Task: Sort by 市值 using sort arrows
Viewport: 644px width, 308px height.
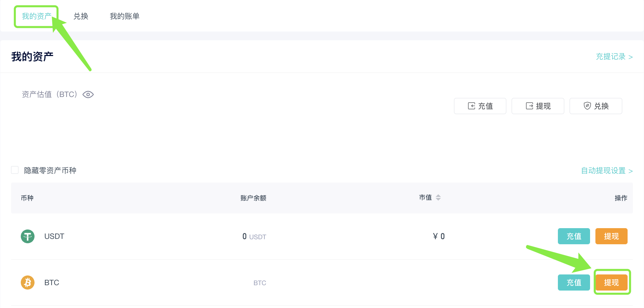Action: 438,198
